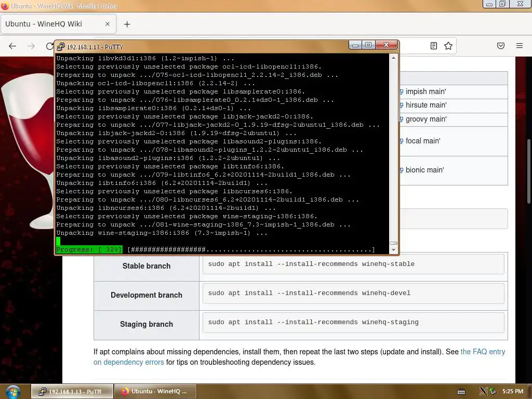Click 'impish main' table cell text
Image resolution: width=532 pixels, height=399 pixels.
click(x=426, y=91)
